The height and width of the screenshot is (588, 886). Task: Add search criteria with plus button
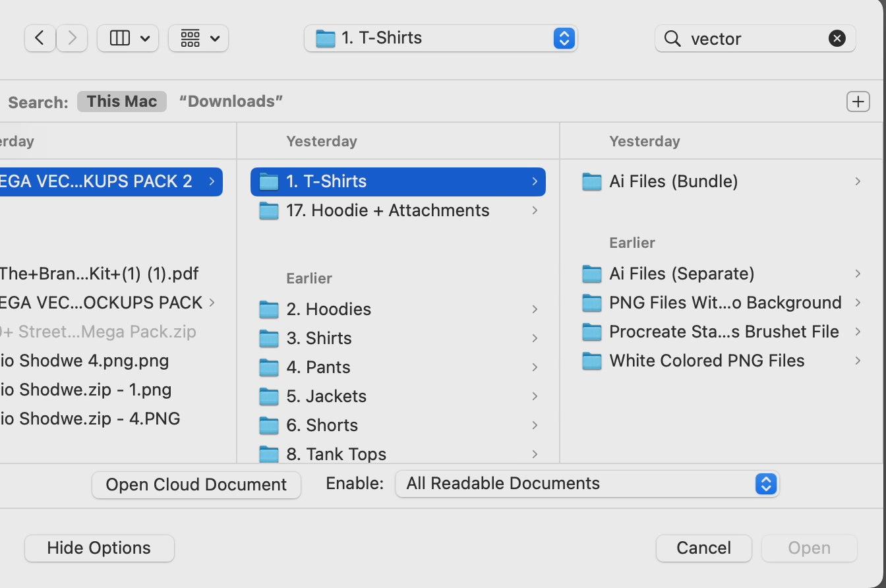(858, 102)
